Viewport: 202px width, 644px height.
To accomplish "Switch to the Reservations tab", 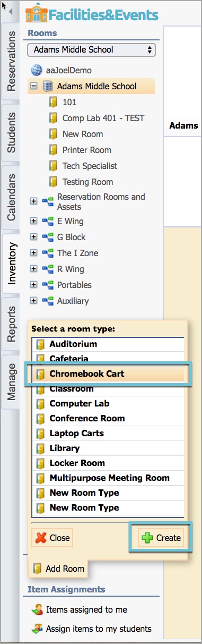I will tap(11, 61).
